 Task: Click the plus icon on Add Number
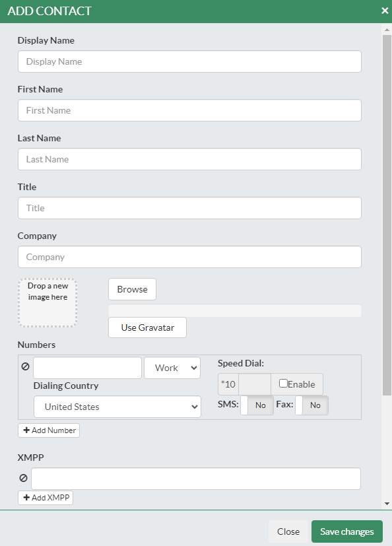(26, 430)
